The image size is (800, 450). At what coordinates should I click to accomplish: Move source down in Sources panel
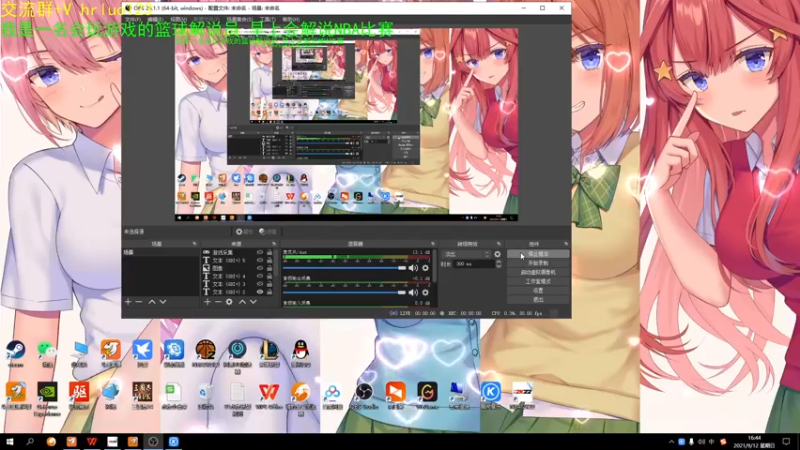[253, 302]
